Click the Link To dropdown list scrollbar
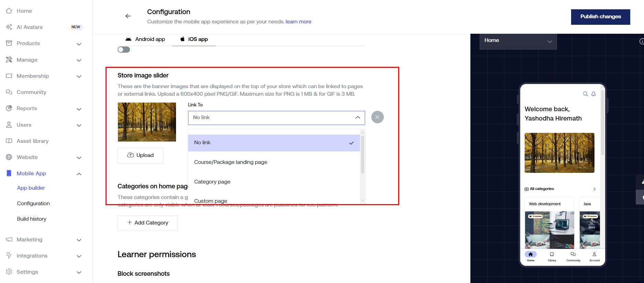Screen dimensions: 644x283 click(x=362, y=155)
